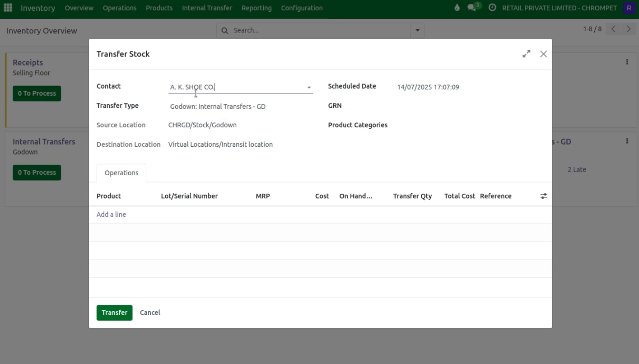This screenshot has height=364, width=639.
Task: Open the Reporting menu
Action: click(256, 8)
